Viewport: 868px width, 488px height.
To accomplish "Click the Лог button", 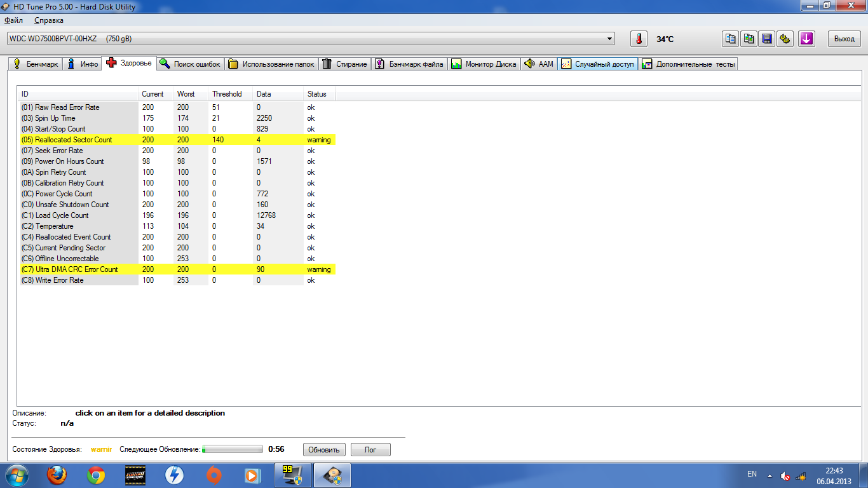I will [x=370, y=449].
